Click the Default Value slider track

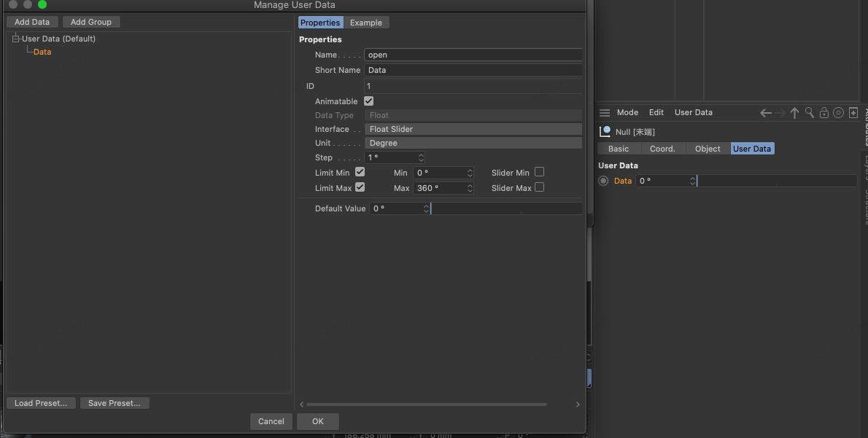[506, 208]
